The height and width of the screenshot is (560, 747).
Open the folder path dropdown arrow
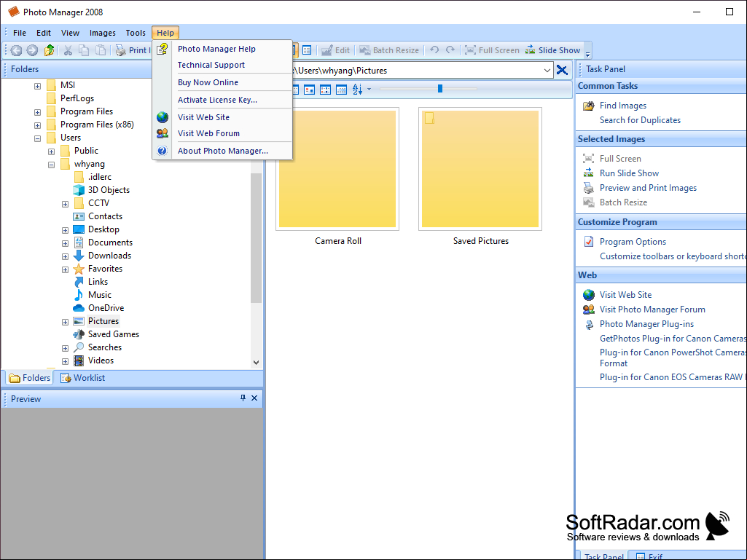point(547,71)
